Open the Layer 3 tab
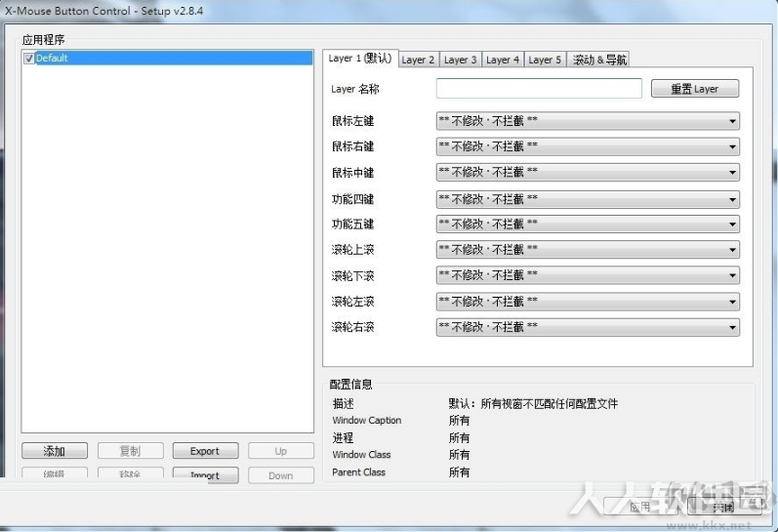778x532 pixels. coord(460,61)
